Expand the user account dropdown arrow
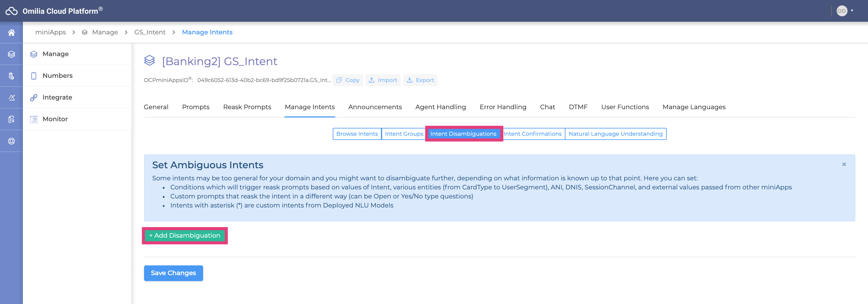 point(852,11)
